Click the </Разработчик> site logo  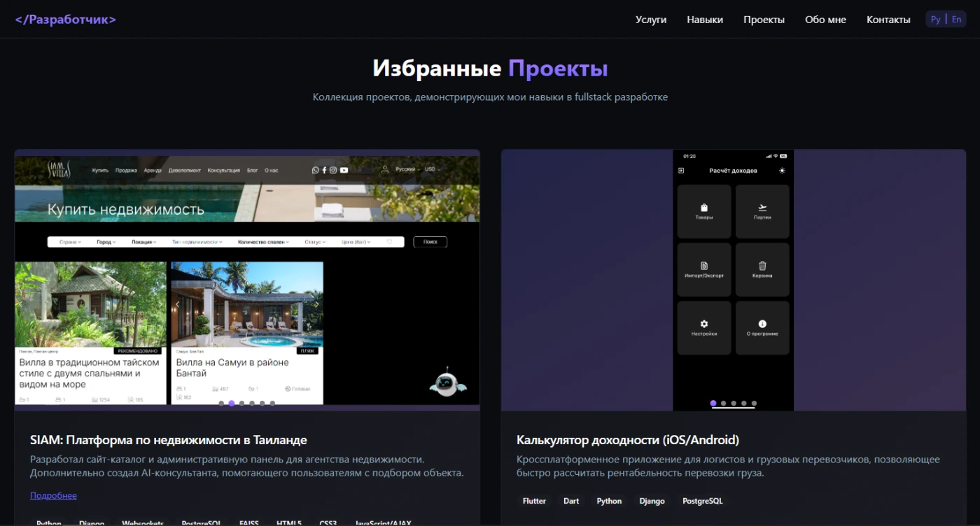click(x=66, y=20)
